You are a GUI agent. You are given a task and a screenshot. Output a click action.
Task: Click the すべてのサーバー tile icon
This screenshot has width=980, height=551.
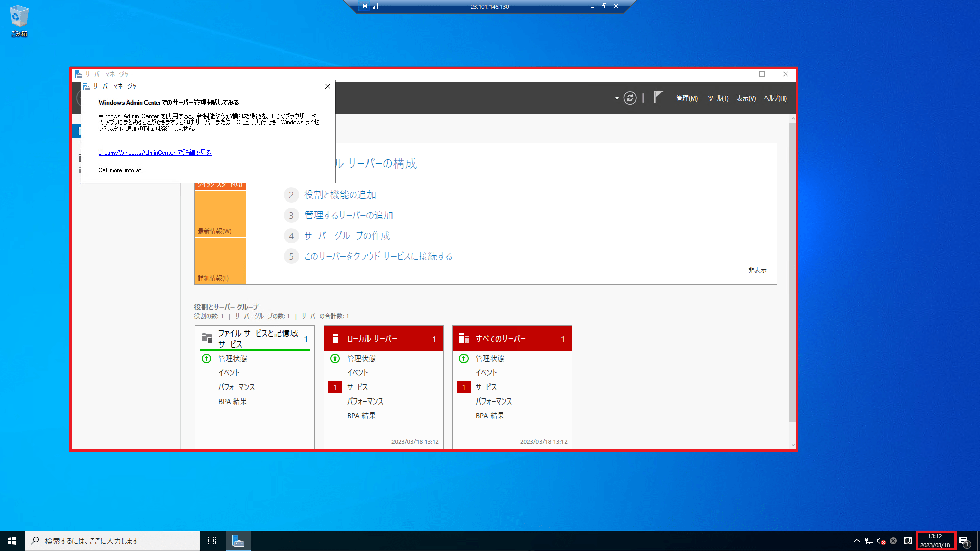click(x=464, y=339)
